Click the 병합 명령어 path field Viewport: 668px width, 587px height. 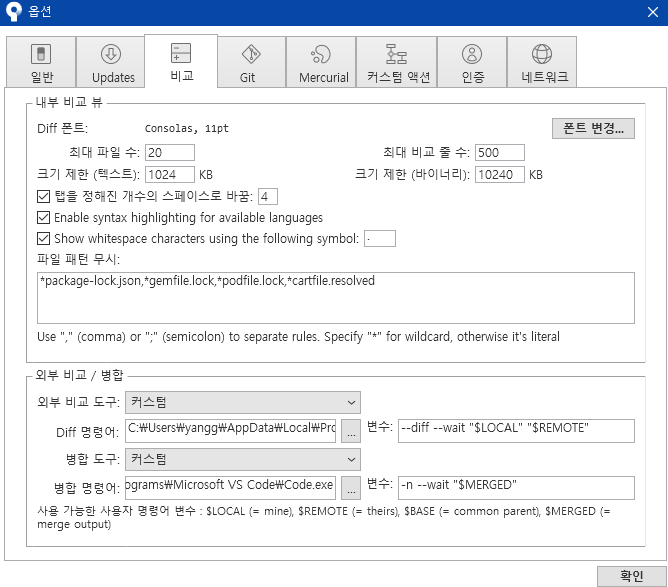click(230, 488)
